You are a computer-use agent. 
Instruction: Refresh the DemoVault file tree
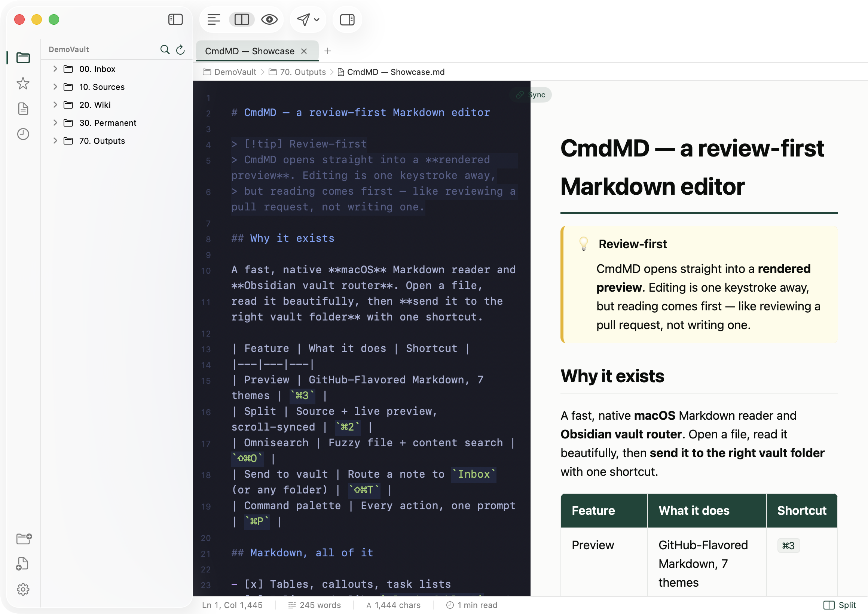180,49
